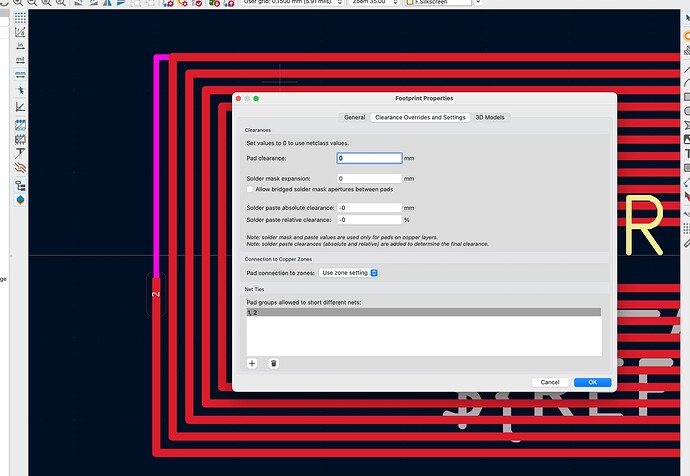The image size is (690, 476).
Task: Select the Add Image tool
Action: coord(686,139)
